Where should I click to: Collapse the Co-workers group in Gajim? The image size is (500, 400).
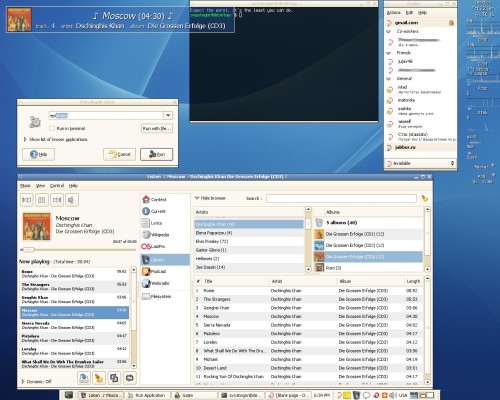(389, 31)
